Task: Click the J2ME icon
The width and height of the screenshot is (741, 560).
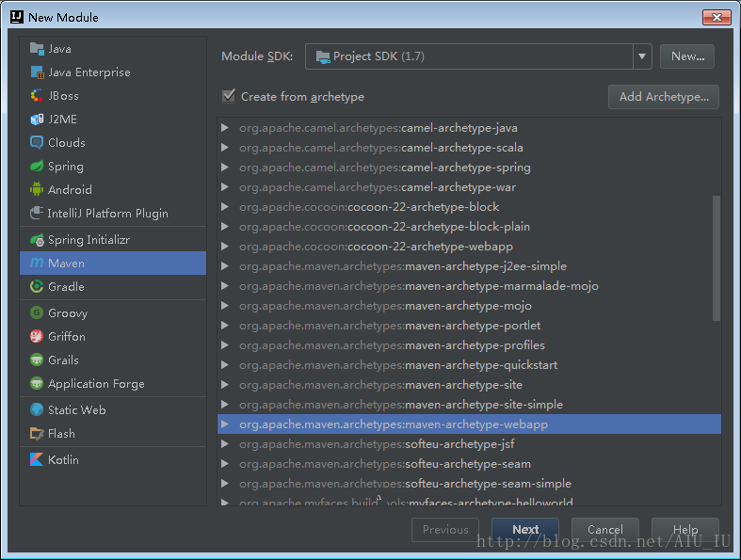Action: 37,120
